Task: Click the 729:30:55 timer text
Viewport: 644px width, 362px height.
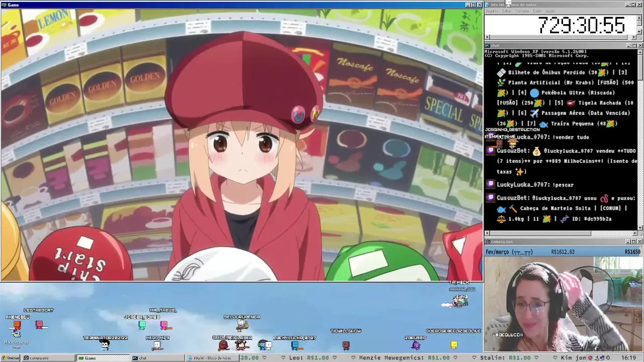Action: pyautogui.click(x=582, y=25)
